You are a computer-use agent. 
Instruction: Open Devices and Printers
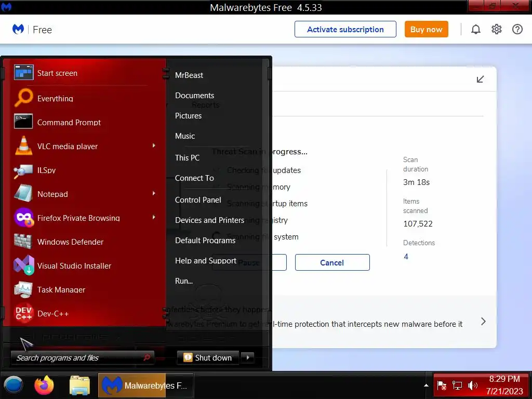click(x=210, y=220)
